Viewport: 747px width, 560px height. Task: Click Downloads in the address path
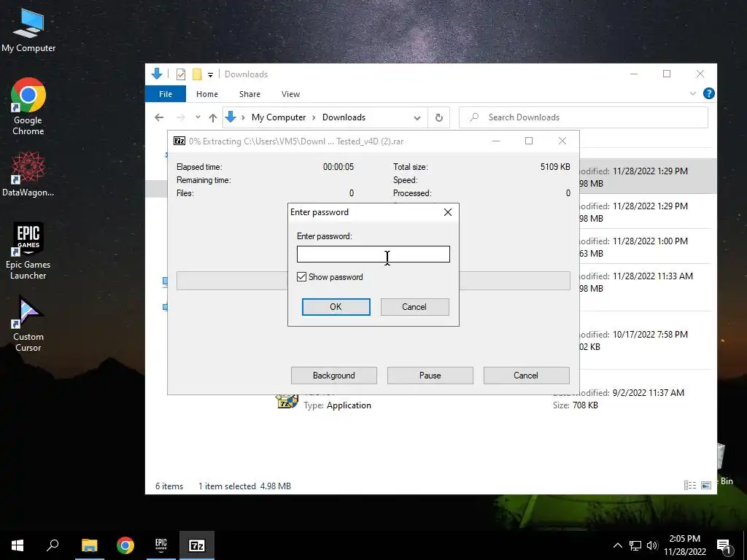tap(344, 117)
